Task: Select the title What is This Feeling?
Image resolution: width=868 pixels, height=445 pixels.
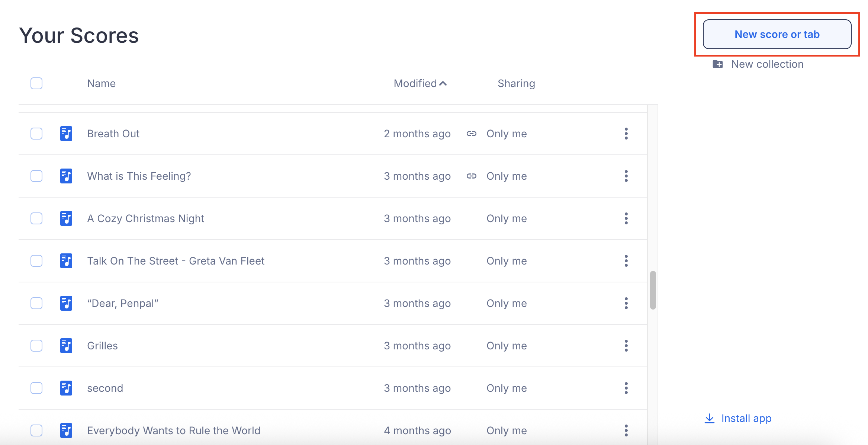Action: (x=139, y=176)
